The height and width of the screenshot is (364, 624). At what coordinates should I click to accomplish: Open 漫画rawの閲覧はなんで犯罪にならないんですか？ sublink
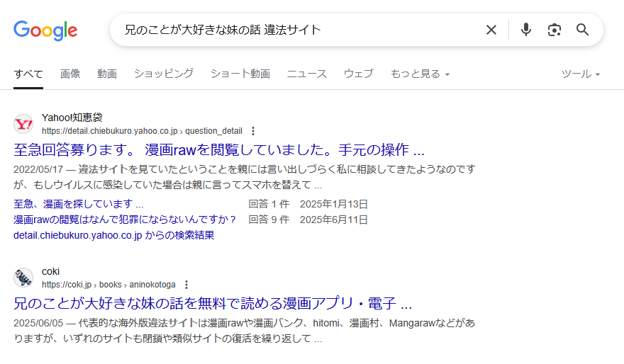125,220
